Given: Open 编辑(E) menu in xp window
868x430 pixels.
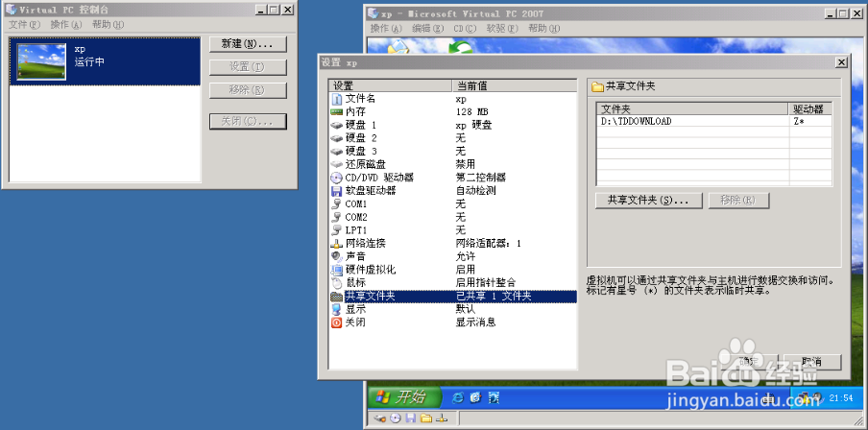Looking at the screenshot, I should pyautogui.click(x=428, y=28).
